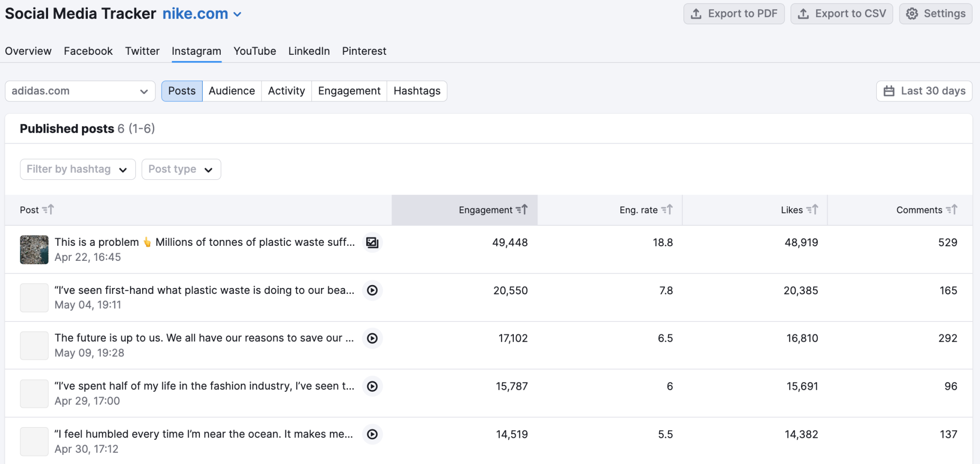Click likes value 14,382
The width and height of the screenshot is (980, 464).
point(801,434)
